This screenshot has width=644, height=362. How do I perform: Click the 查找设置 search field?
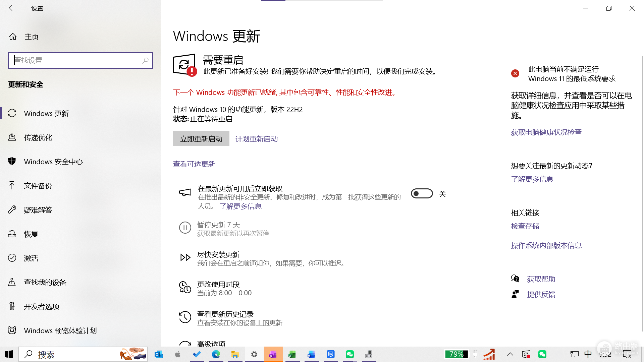(80, 60)
